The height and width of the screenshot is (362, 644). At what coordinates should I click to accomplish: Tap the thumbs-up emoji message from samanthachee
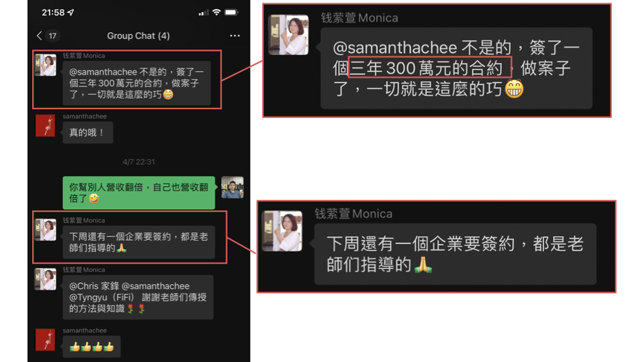[92, 347]
